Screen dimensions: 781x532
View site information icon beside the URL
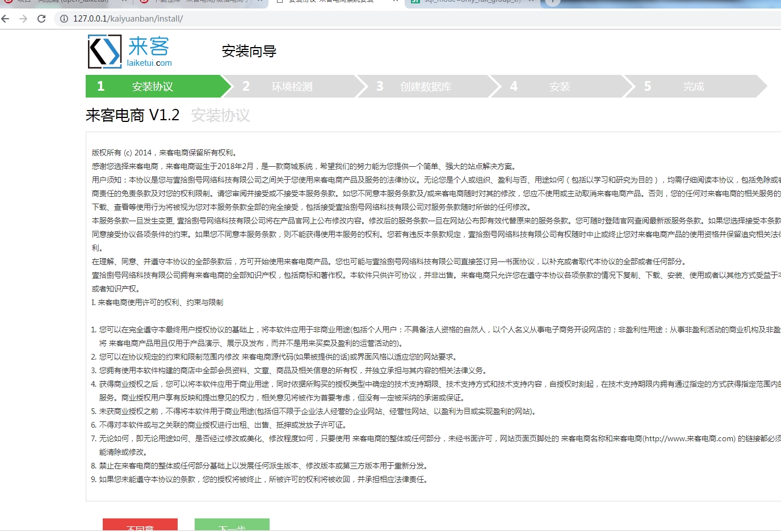coord(64,19)
